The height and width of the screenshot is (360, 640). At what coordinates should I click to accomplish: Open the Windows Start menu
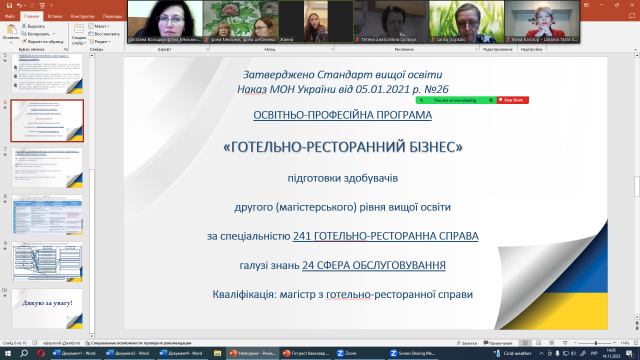[8, 353]
